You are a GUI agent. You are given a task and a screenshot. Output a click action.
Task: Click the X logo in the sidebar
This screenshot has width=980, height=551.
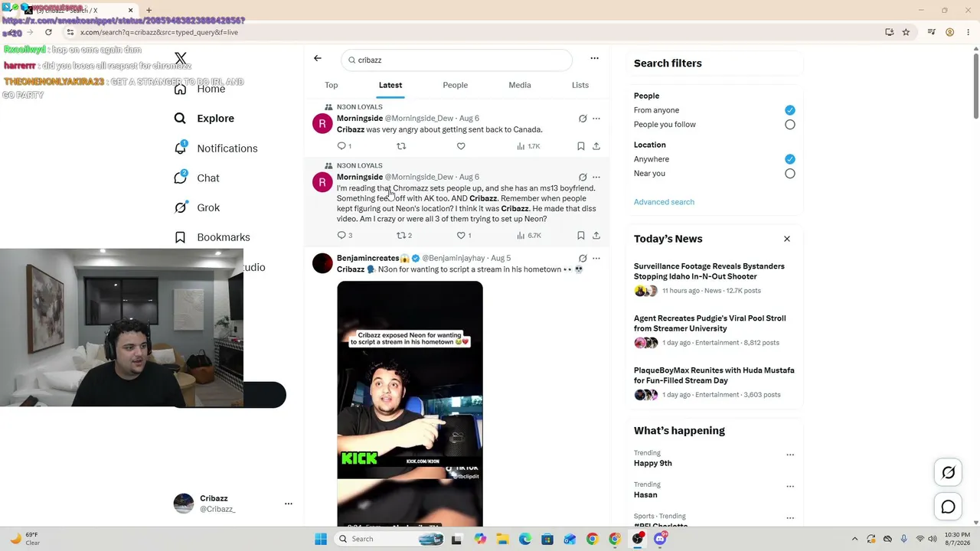pos(181,58)
